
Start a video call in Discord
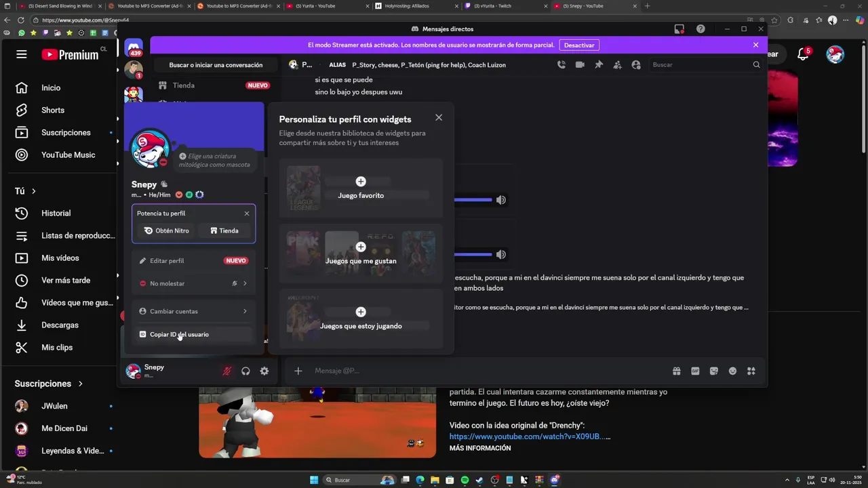[580, 64]
